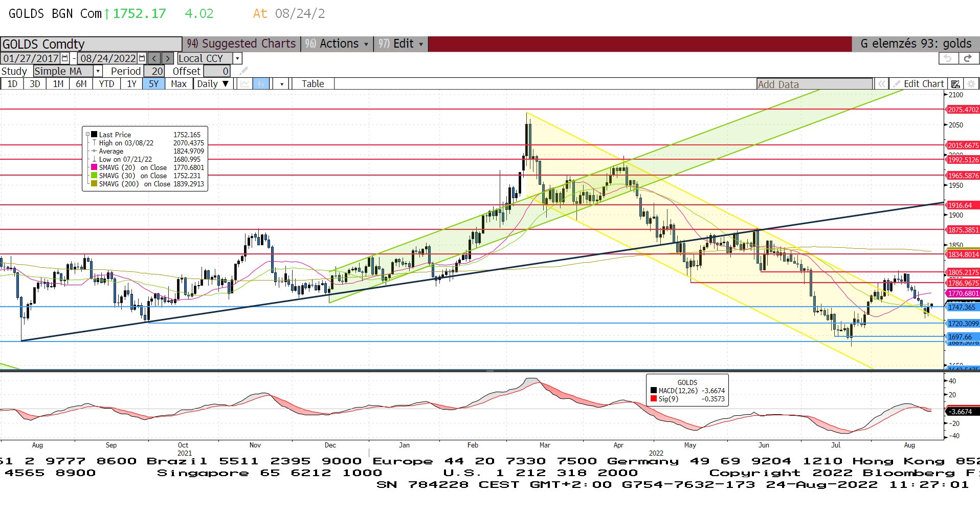Click the Period value field
Viewport: 980px width, 513px height.
[154, 71]
